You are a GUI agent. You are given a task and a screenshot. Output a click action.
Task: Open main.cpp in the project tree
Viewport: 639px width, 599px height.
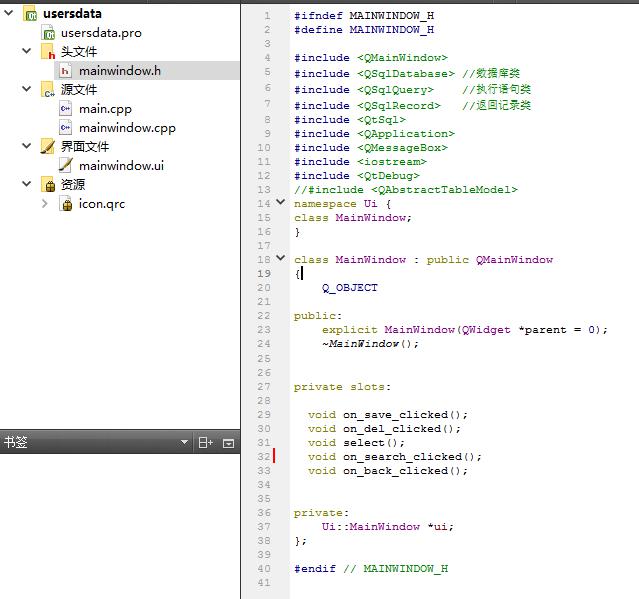click(105, 109)
